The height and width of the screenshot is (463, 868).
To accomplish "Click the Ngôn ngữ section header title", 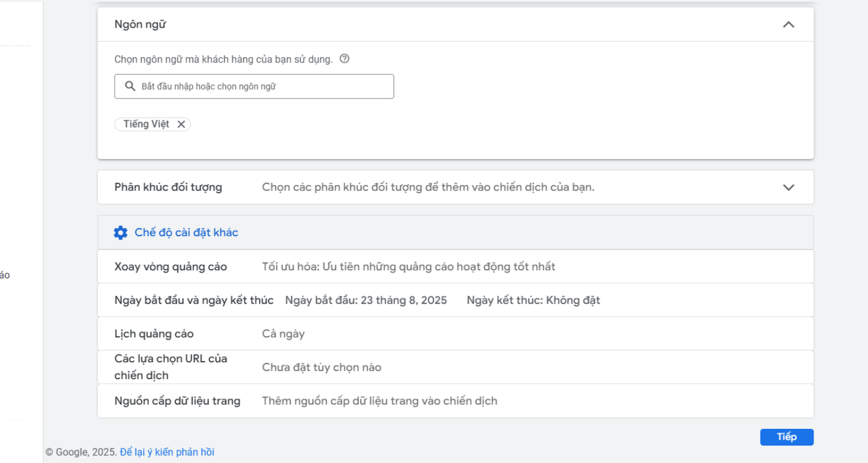I will pos(141,24).
